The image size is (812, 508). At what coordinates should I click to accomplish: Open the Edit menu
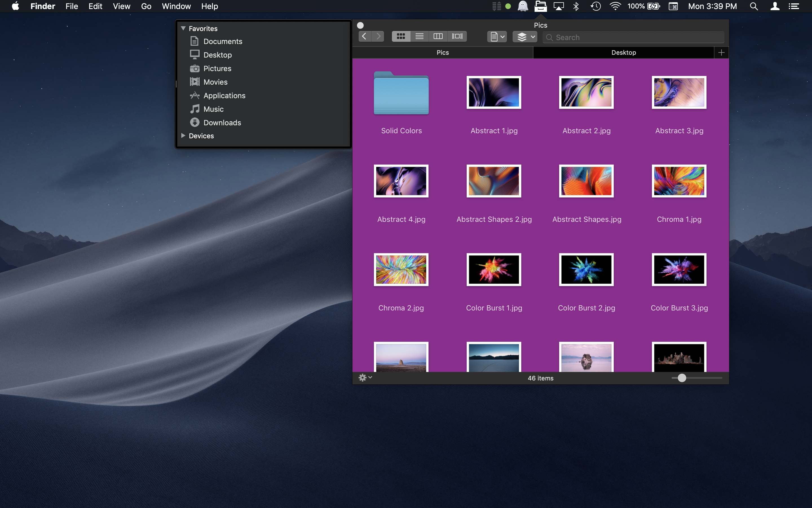pyautogui.click(x=95, y=6)
